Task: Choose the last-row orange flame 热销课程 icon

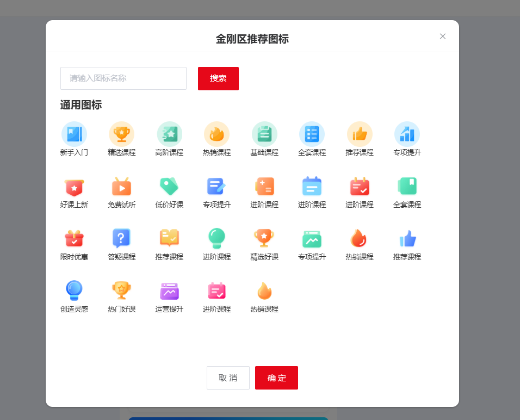Action: point(265,291)
